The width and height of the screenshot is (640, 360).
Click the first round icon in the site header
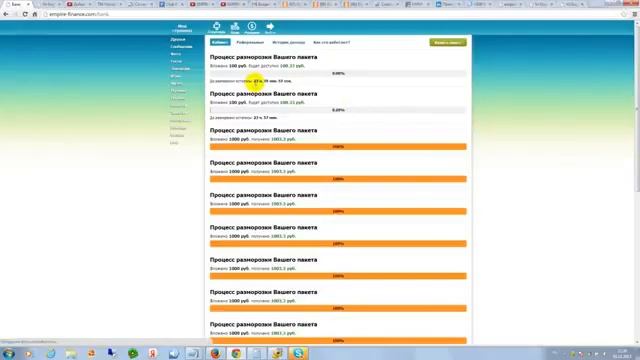[x=217, y=27]
